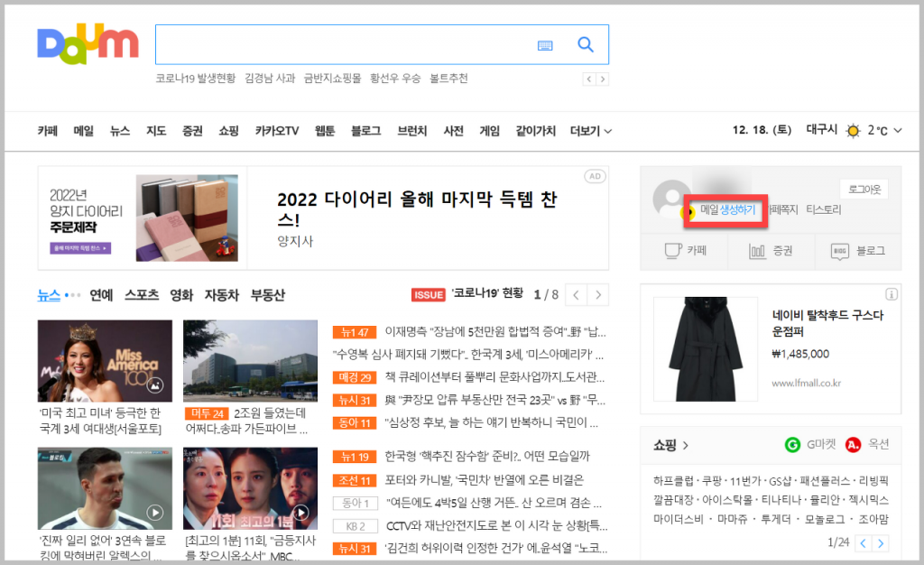This screenshot has height=565, width=924.
Task: Click trending keyword 황선우 우승
Action: coord(395,79)
